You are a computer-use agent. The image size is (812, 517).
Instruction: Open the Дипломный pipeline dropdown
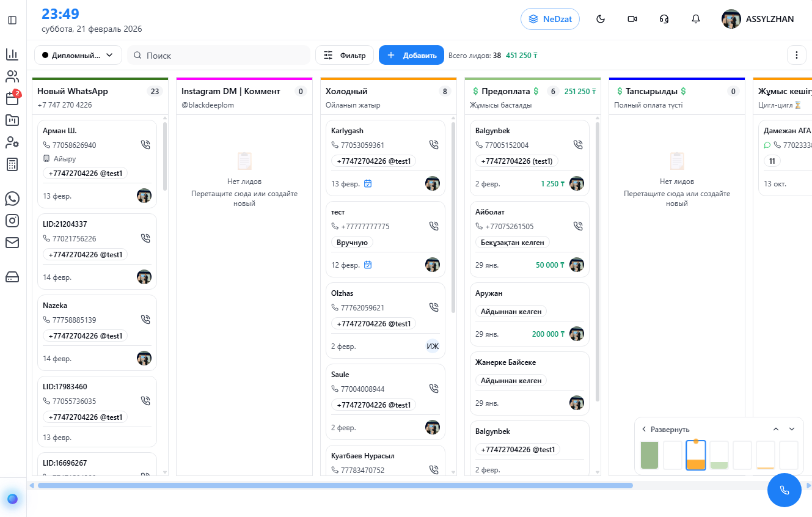click(78, 55)
